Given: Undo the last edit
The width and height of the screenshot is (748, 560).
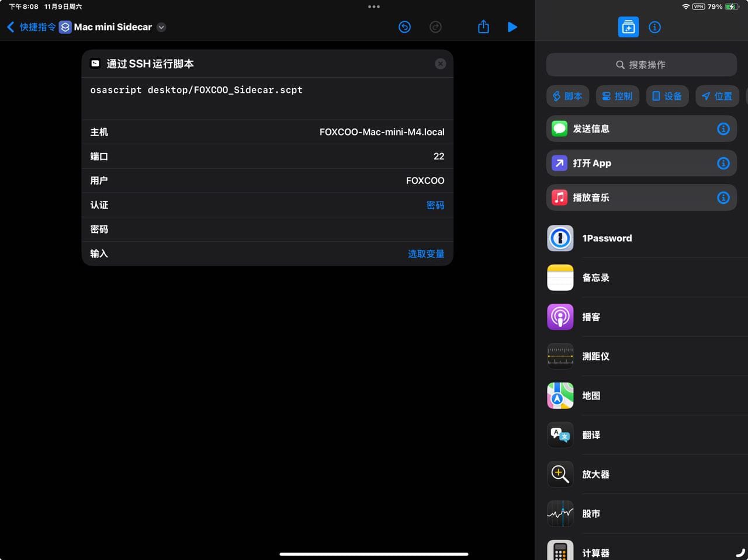Looking at the screenshot, I should [404, 27].
